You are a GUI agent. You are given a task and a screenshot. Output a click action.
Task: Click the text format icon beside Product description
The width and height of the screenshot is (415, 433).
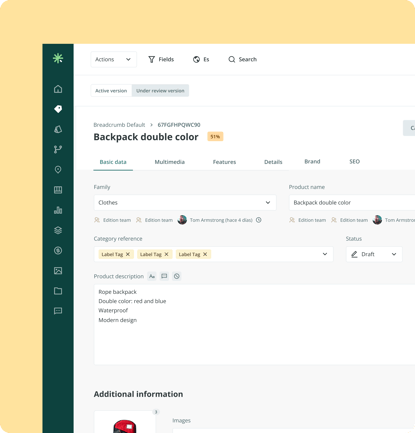[152, 276]
